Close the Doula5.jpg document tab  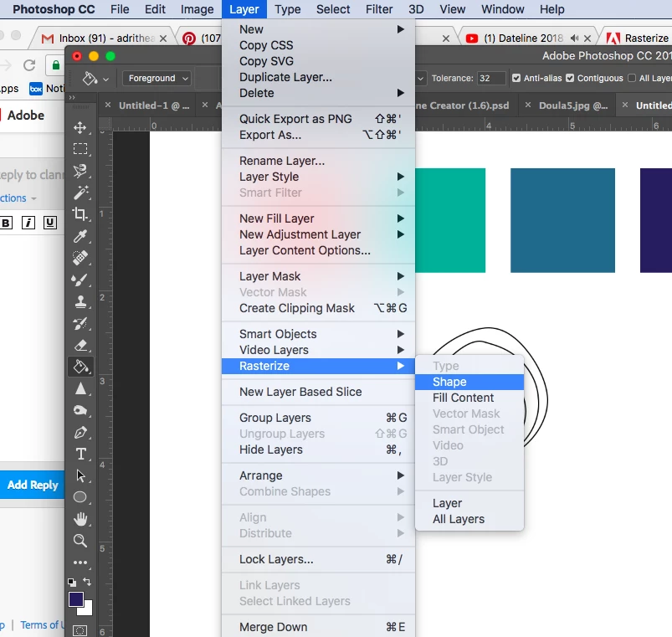click(x=528, y=105)
